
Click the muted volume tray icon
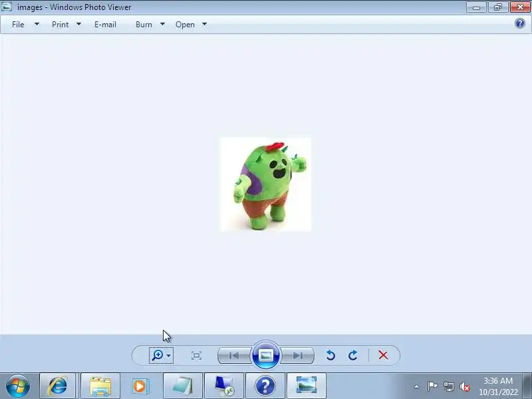pos(465,386)
